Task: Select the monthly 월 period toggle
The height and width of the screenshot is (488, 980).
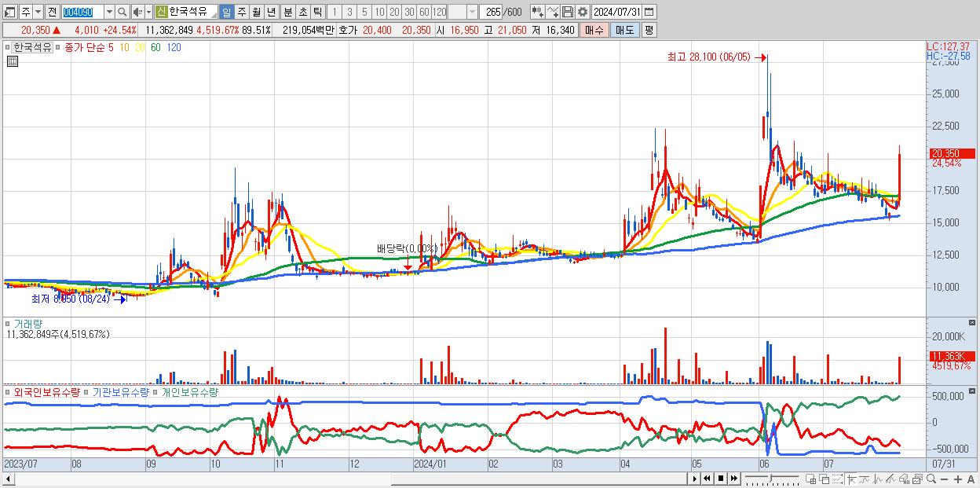Action: pyautogui.click(x=257, y=12)
